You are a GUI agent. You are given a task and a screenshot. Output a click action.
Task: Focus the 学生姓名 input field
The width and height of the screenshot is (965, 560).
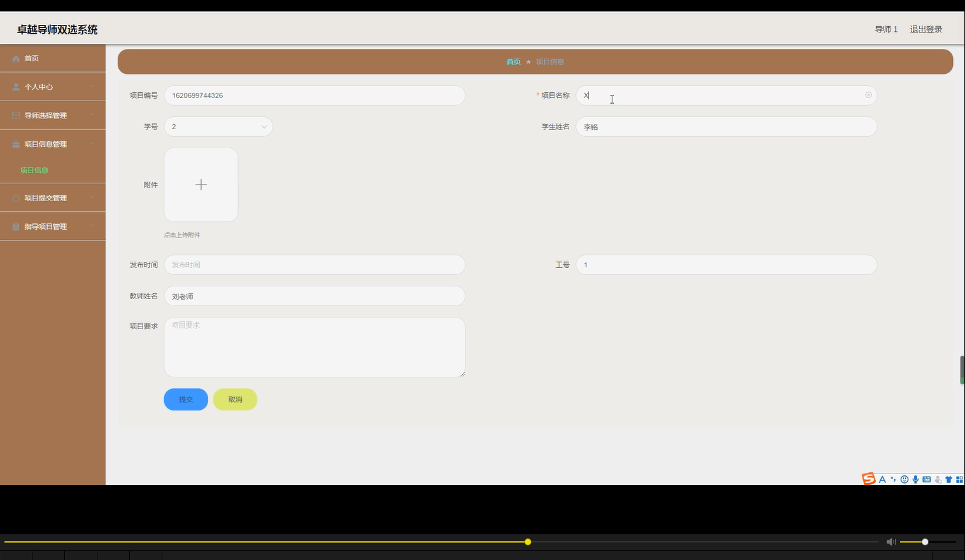[726, 127]
